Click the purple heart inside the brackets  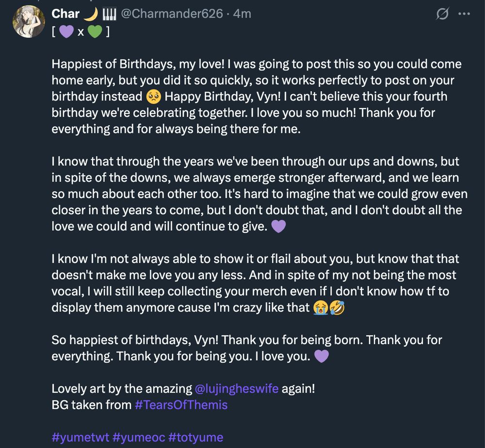click(66, 32)
